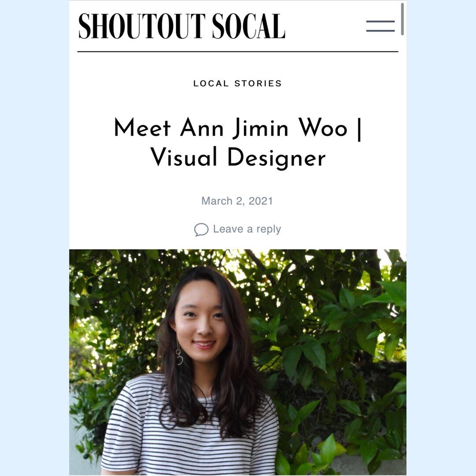The height and width of the screenshot is (476, 476).
Task: Select the bottom bar of the hamburger icon
Action: (380, 31)
